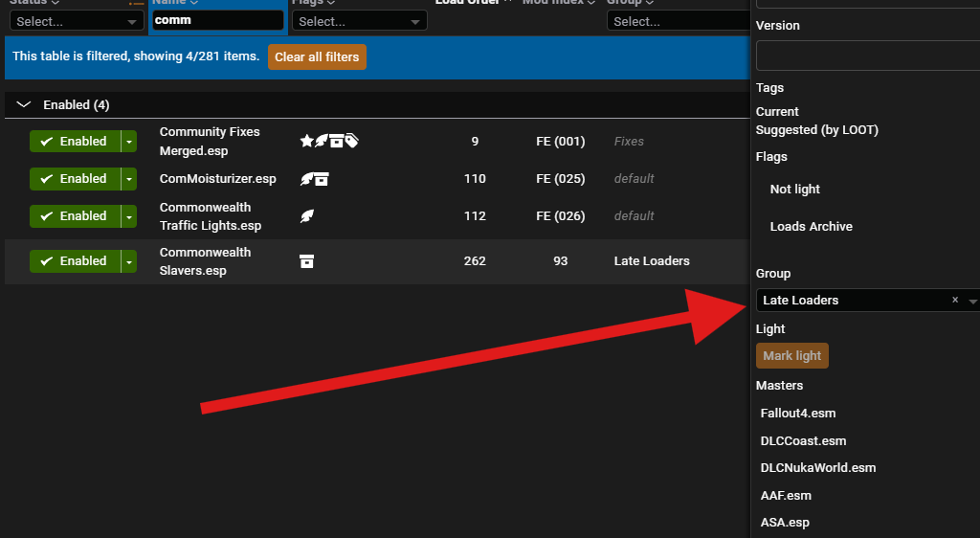Toggle Enabled for ComMoisturizer.esp
Screen dimensions: 980x538
click(75, 179)
